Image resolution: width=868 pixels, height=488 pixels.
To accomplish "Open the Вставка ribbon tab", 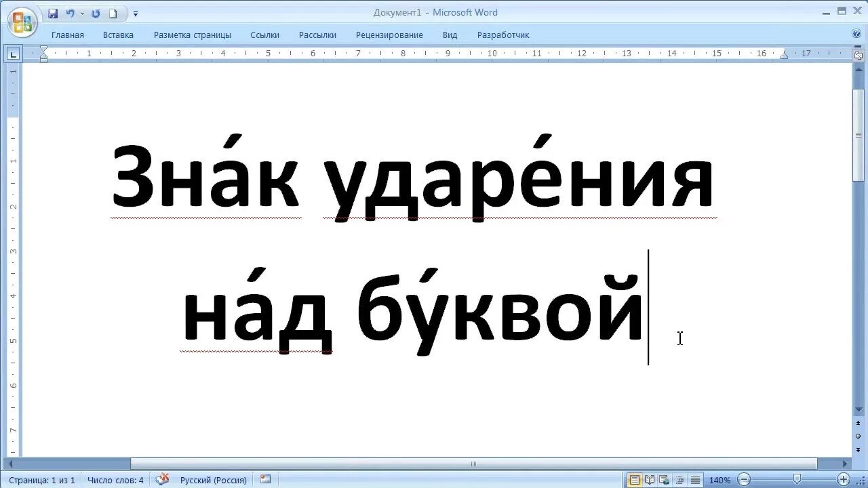I will [x=118, y=35].
